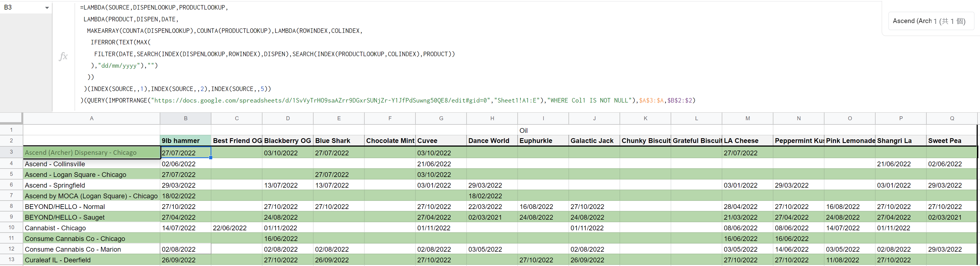Select 'Consume Cannabis Co - Marion' cell

[x=91, y=249]
